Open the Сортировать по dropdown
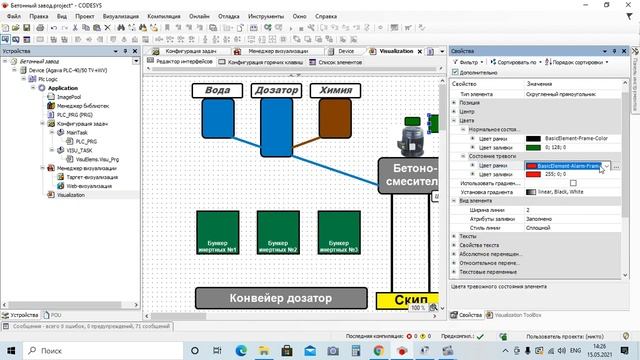Image resolution: width=640 pixels, height=360 pixels. 516,62
